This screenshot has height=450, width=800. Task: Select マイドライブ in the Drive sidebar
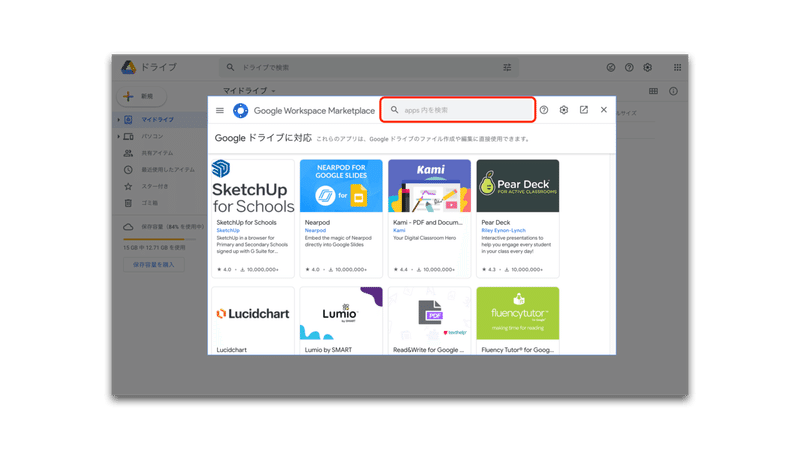click(x=159, y=120)
